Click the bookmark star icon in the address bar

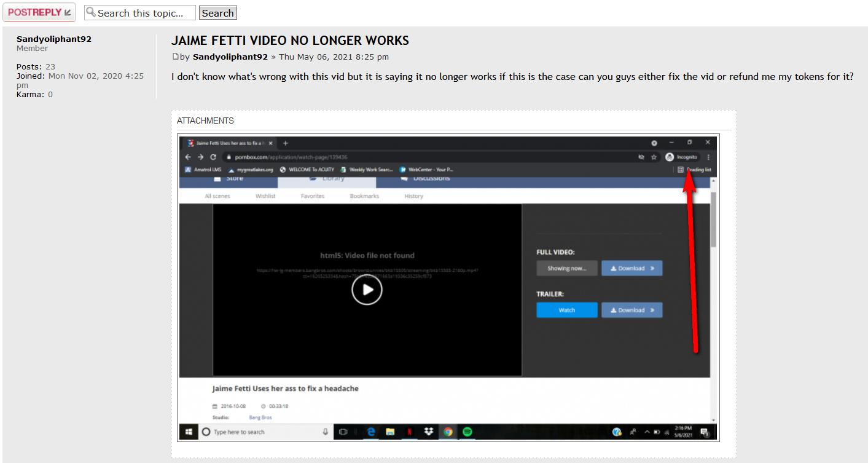point(654,157)
